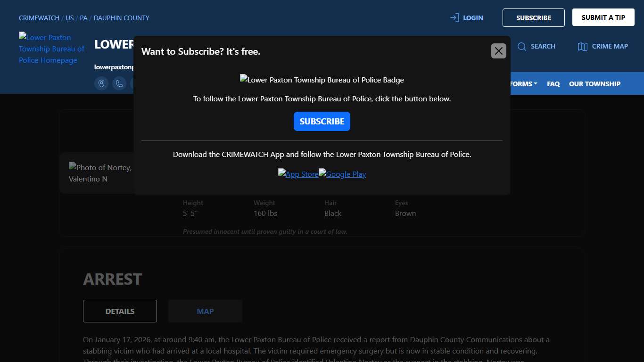Image resolution: width=644 pixels, height=362 pixels.
Task: Open the Our Township menu item
Action: click(x=594, y=84)
